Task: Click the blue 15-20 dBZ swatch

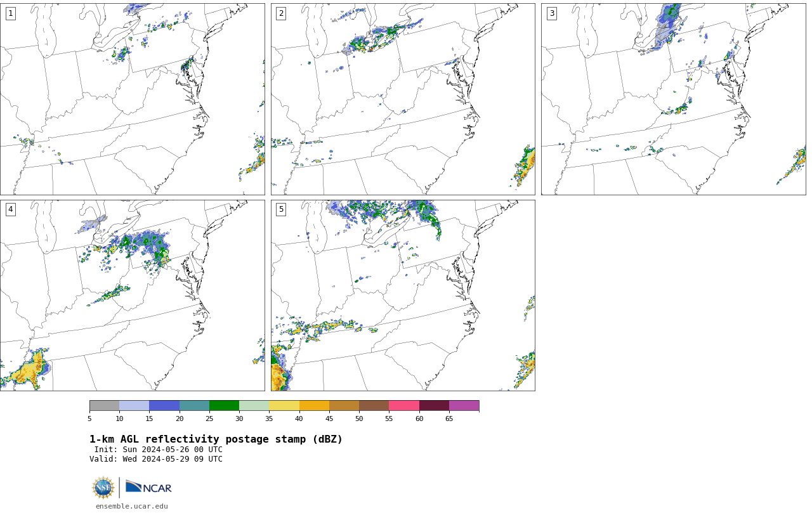Action: 164,406
